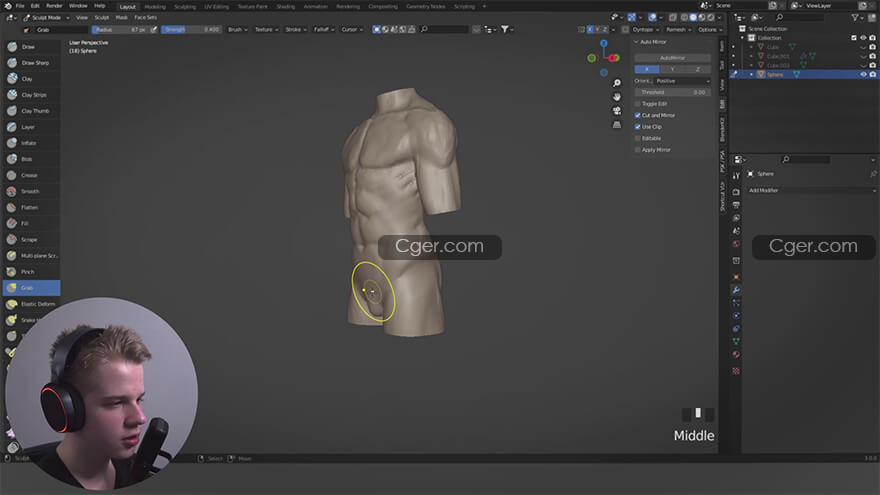Uncheck the Cut and Mirror checkbox
Screen dimensions: 880x495
(638, 115)
